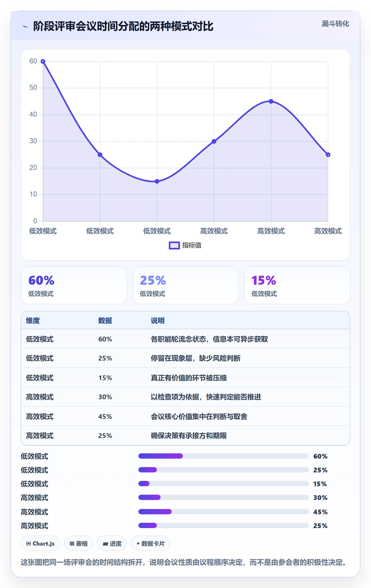Select the chart data point at value 45
Screen dimensions: 371x588
tap(271, 101)
